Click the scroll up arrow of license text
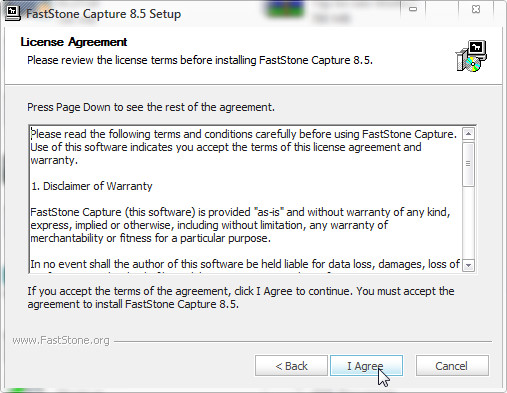 point(468,134)
